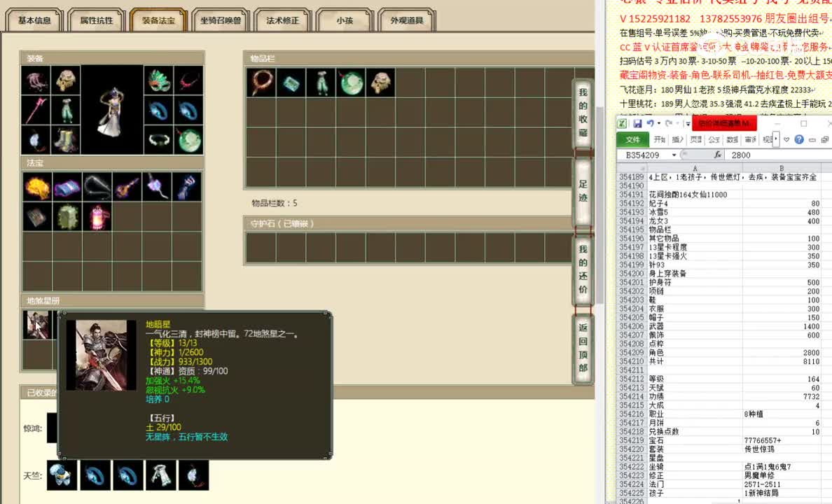Click the Excel Undo icon
This screenshot has width=832, height=504.
[651, 122]
